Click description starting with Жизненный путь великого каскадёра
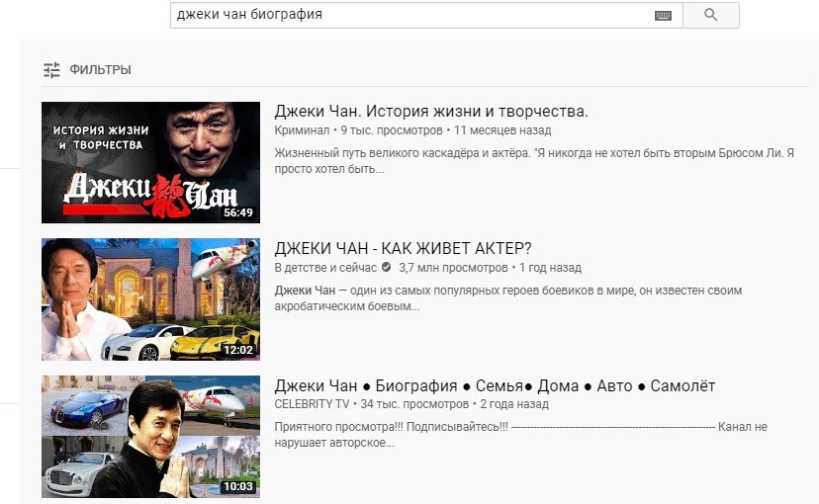This screenshot has width=819, height=504. click(534, 161)
